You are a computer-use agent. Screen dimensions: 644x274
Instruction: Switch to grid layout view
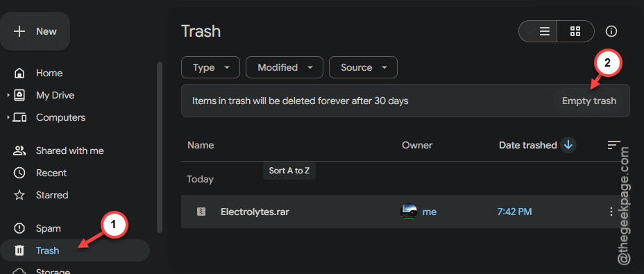click(x=575, y=31)
